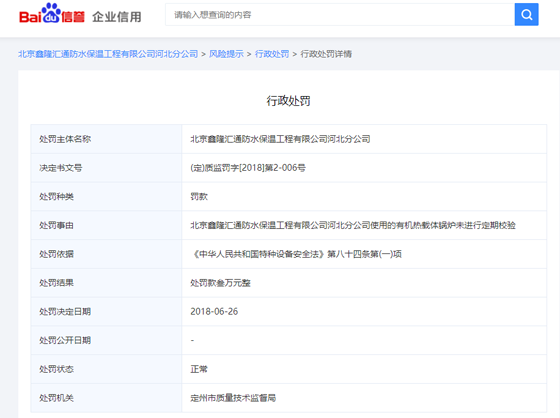Open the 北京鑫隆汇通防水保温工程有限公司河北分公司 breadcrumb link
This screenshot has width=560, height=418.
tap(108, 54)
